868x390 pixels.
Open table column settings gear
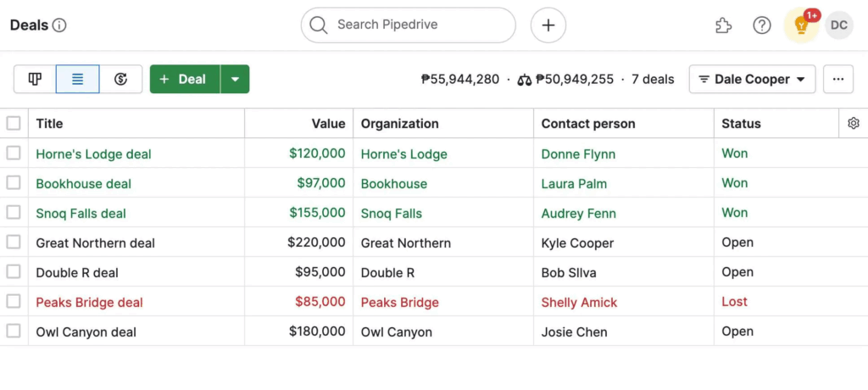(x=853, y=124)
